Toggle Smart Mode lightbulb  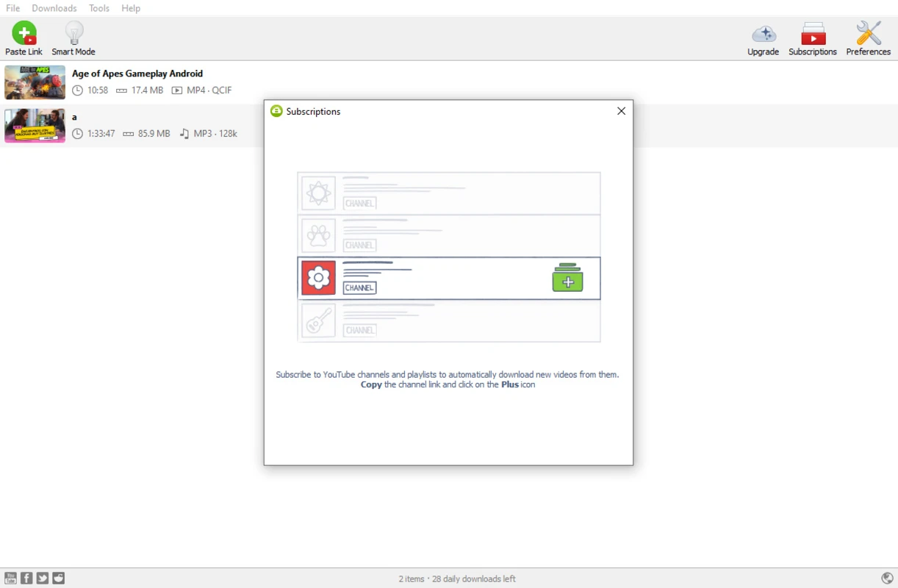click(73, 38)
